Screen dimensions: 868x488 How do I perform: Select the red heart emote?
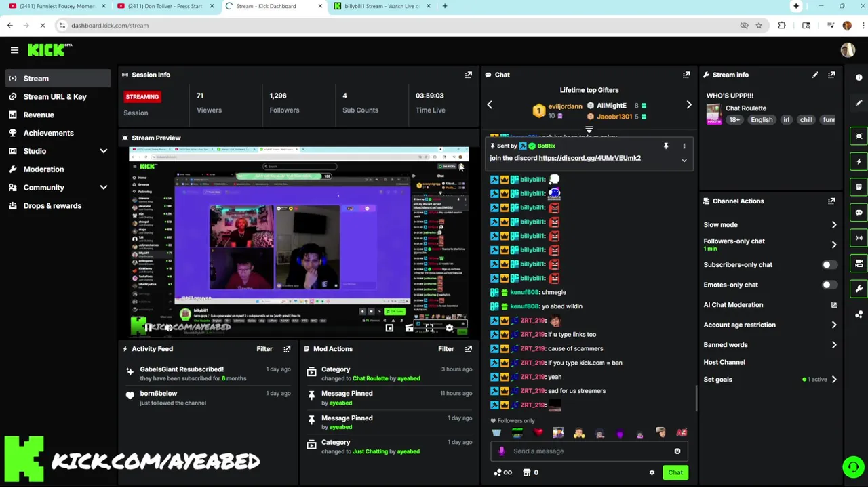pyautogui.click(x=538, y=433)
